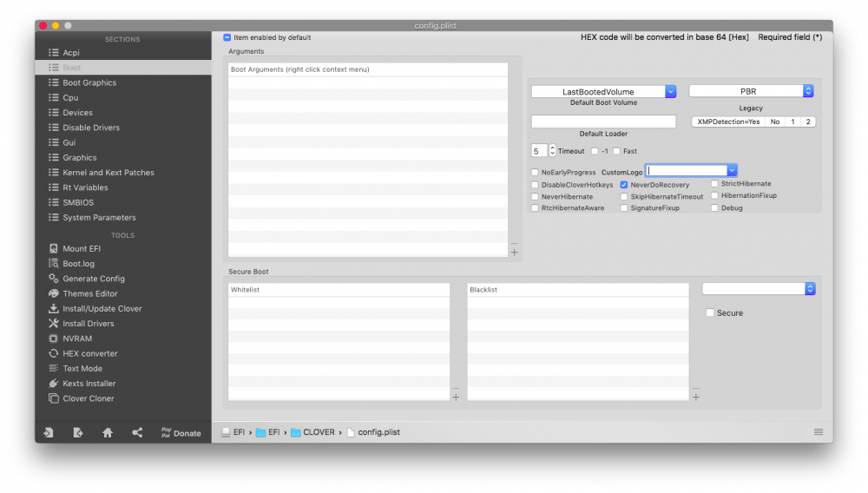Click the NVRAM chip icon
Image resolution: width=868 pixels, height=493 pixels.
53,339
